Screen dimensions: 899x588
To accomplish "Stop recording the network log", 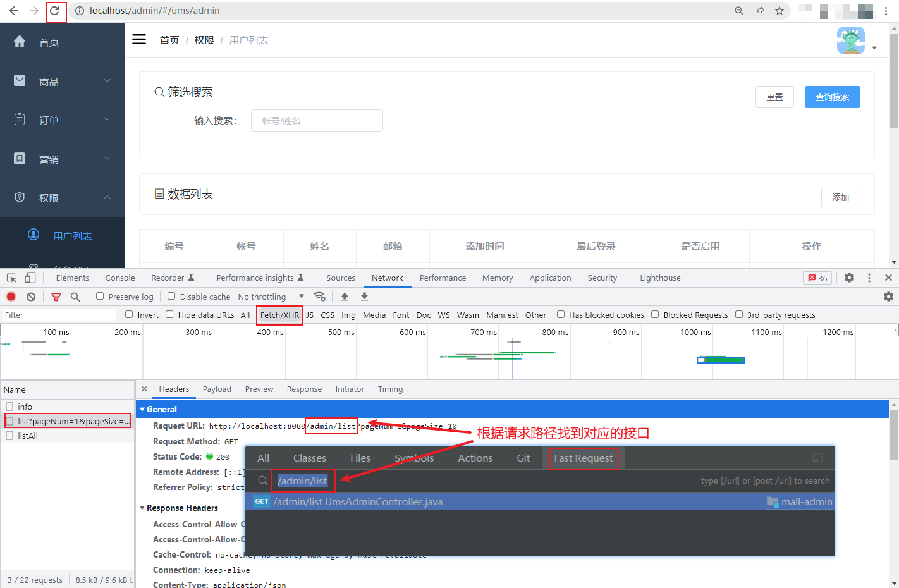I will 11,297.
